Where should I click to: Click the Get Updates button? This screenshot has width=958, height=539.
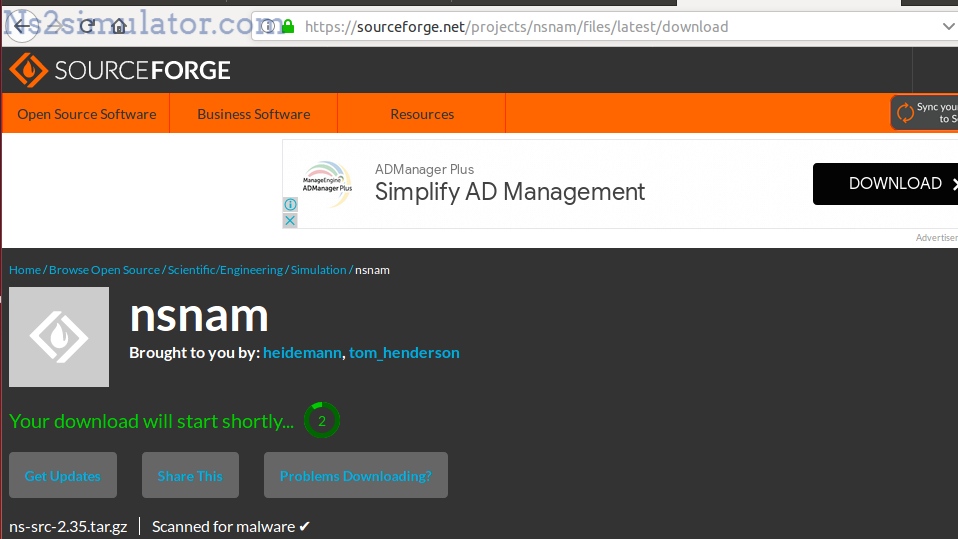63,475
